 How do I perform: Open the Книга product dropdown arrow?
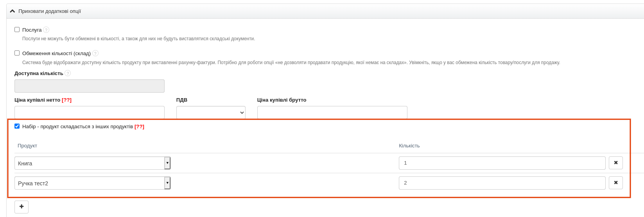pyautogui.click(x=167, y=163)
